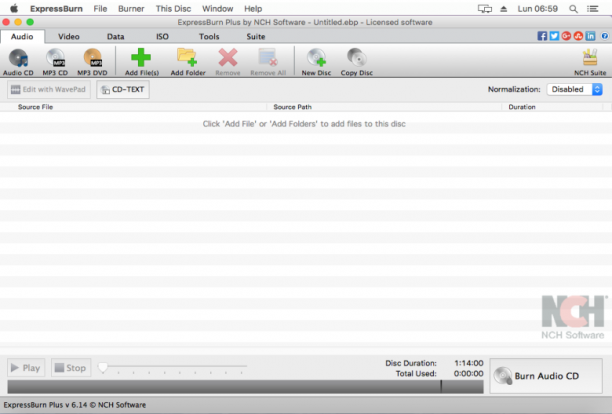Click the red Remove icon

click(x=228, y=57)
